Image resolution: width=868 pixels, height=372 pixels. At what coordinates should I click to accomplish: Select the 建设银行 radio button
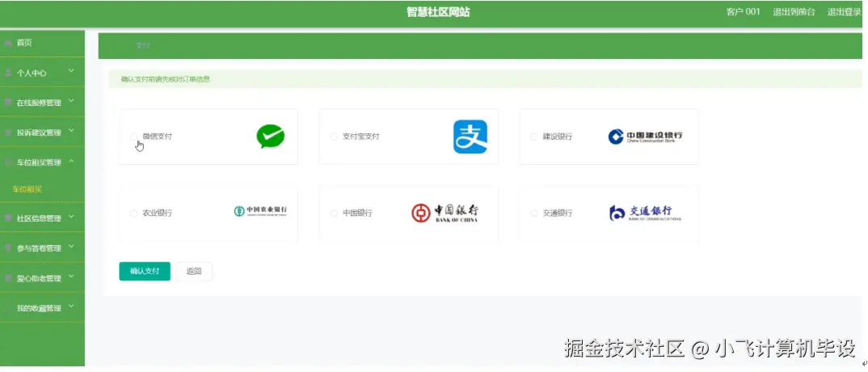coord(533,136)
